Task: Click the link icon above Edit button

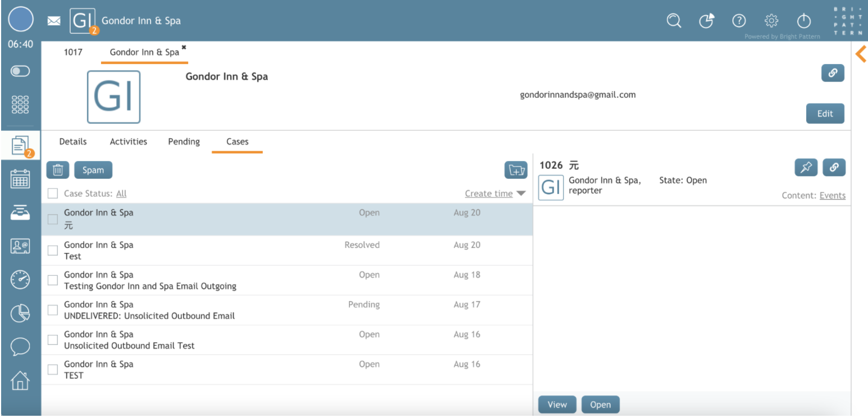Action: click(833, 73)
